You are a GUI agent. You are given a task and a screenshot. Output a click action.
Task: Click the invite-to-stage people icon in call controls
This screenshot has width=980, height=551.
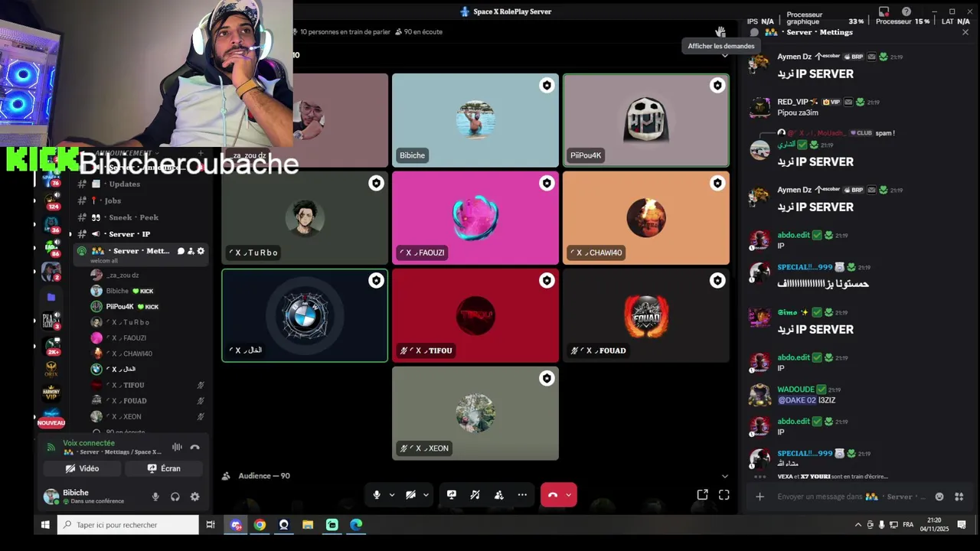tap(499, 495)
